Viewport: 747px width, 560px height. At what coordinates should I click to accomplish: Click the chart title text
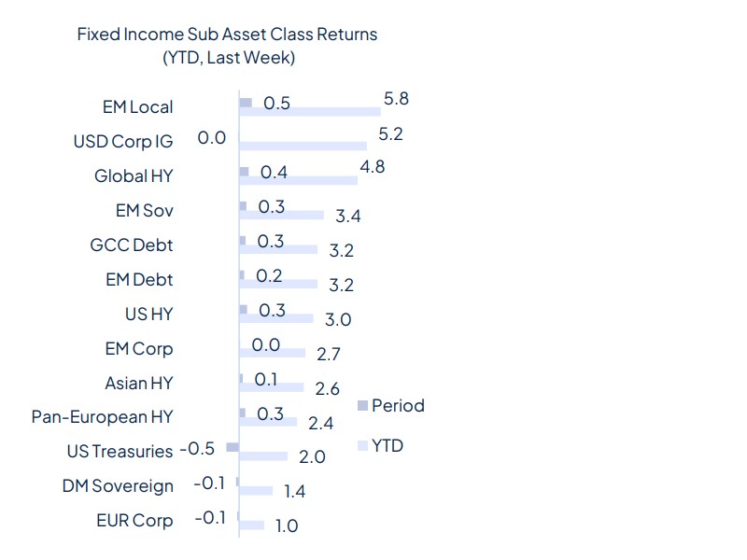click(228, 46)
